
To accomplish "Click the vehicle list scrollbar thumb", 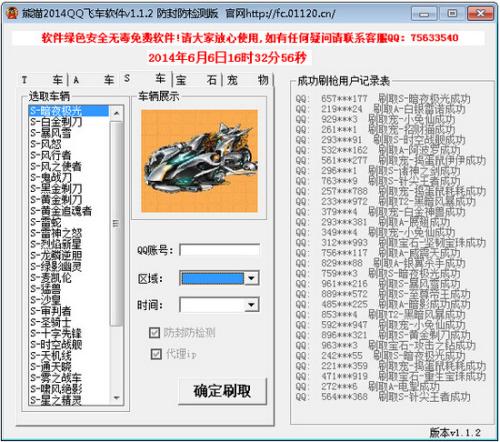I will [116, 223].
